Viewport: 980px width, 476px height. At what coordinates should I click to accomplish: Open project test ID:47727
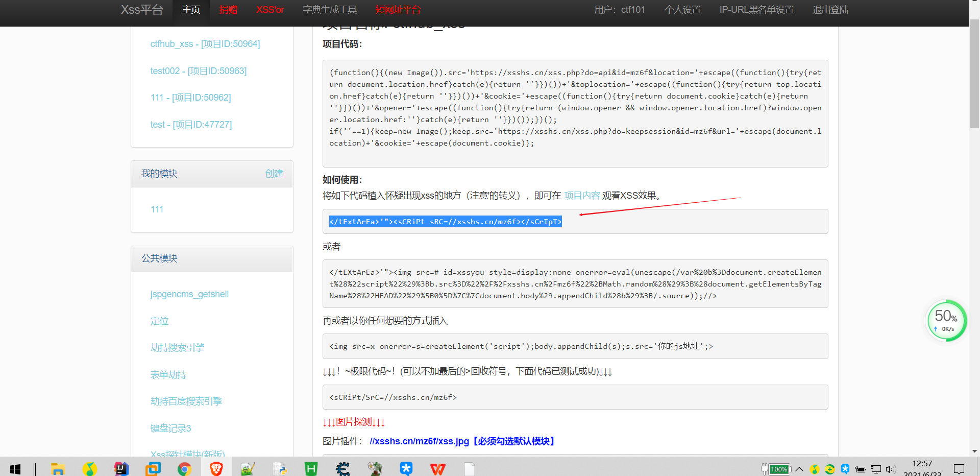click(x=191, y=125)
